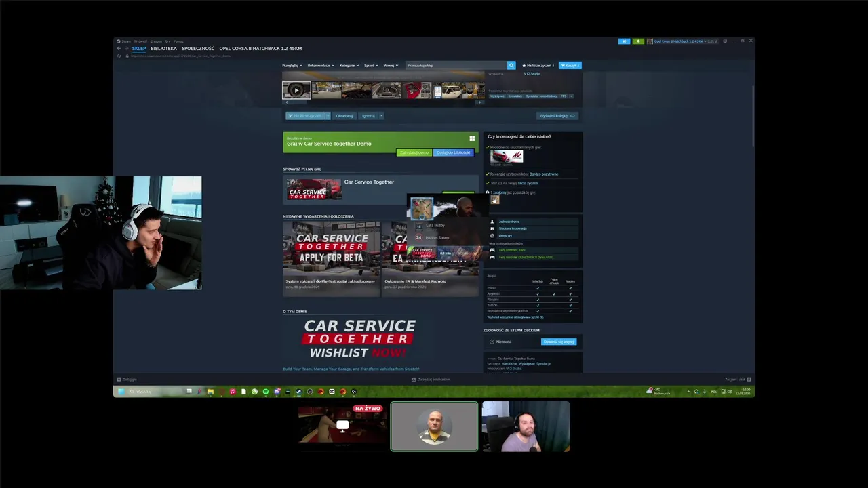Click friend avatar under 1 znajomy
The height and width of the screenshot is (488, 868).
tap(494, 200)
